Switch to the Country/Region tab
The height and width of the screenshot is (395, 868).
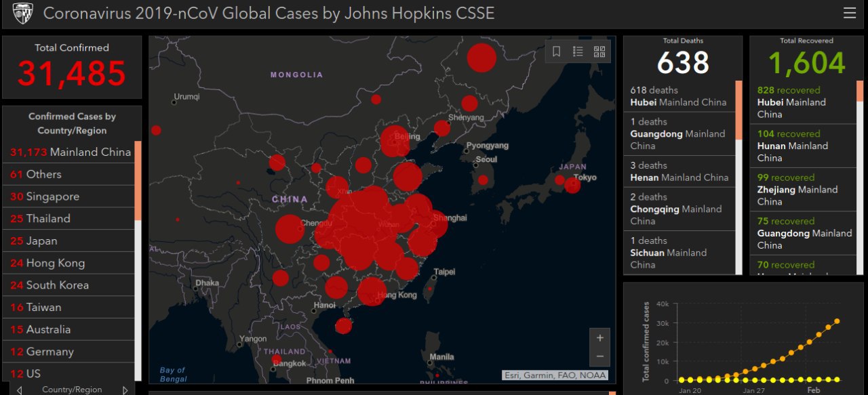click(72, 390)
